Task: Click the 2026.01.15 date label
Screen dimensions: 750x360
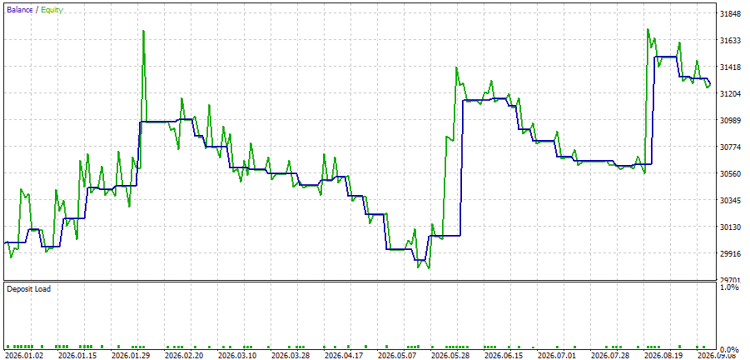Action: tap(77, 356)
